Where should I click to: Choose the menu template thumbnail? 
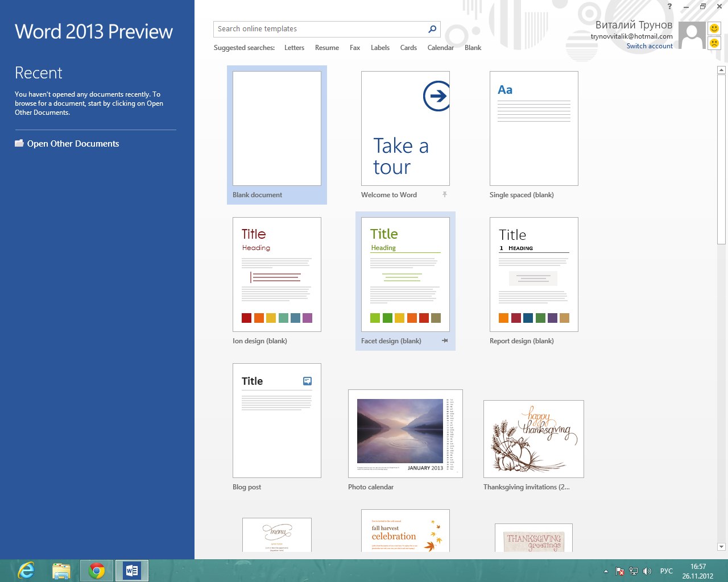[277, 535]
